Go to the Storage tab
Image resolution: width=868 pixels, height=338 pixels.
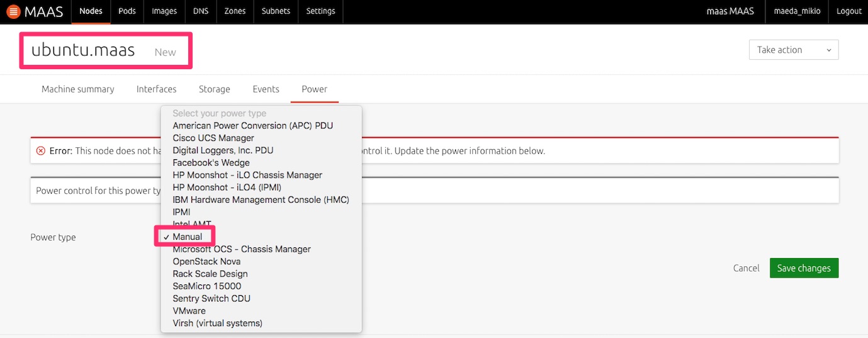tap(214, 89)
